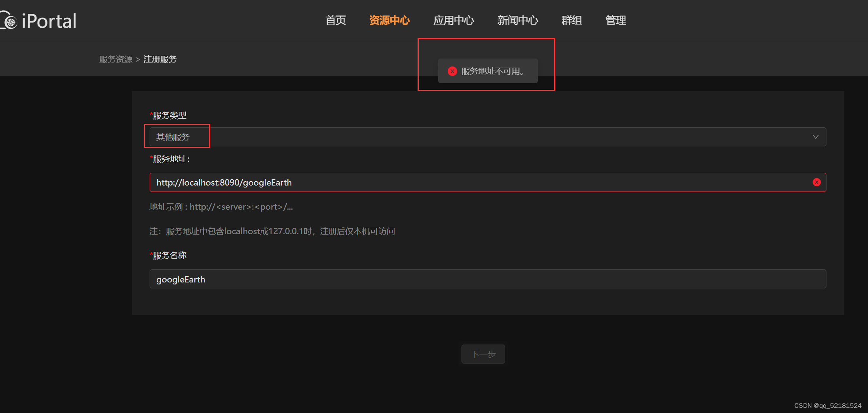
Task: Open the 群组 menu item
Action: 572,20
